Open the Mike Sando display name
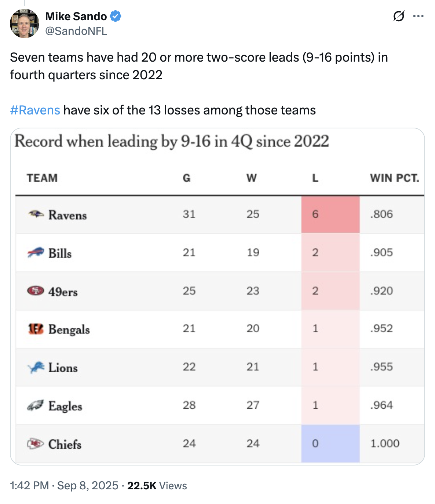 [x=76, y=17]
